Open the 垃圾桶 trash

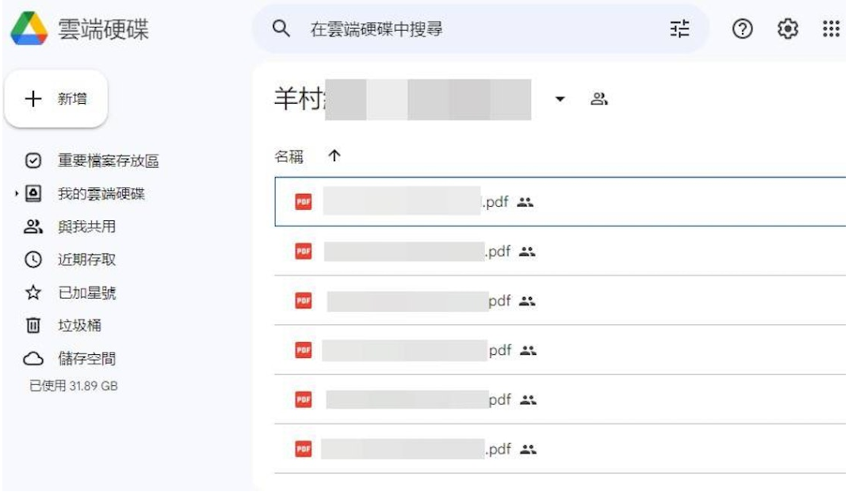(79, 326)
